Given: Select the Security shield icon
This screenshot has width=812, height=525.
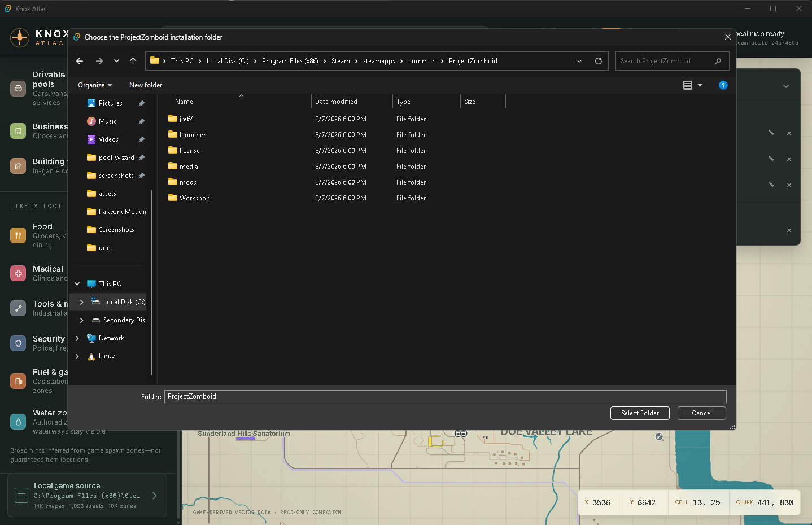Looking at the screenshot, I should tap(18, 343).
